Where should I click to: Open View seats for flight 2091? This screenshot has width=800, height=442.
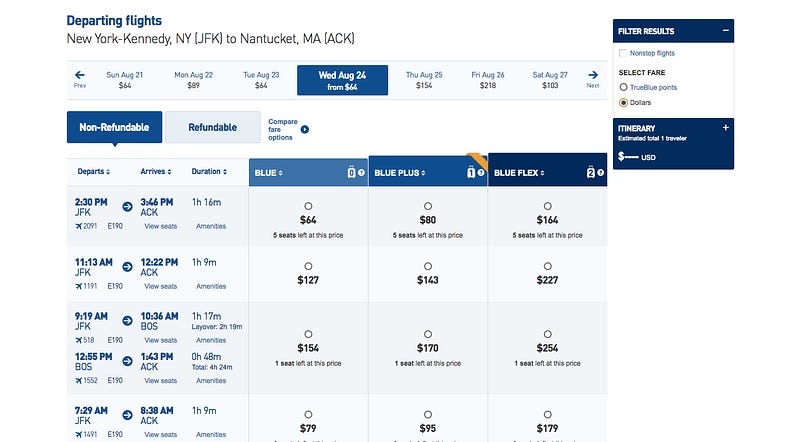[161, 226]
